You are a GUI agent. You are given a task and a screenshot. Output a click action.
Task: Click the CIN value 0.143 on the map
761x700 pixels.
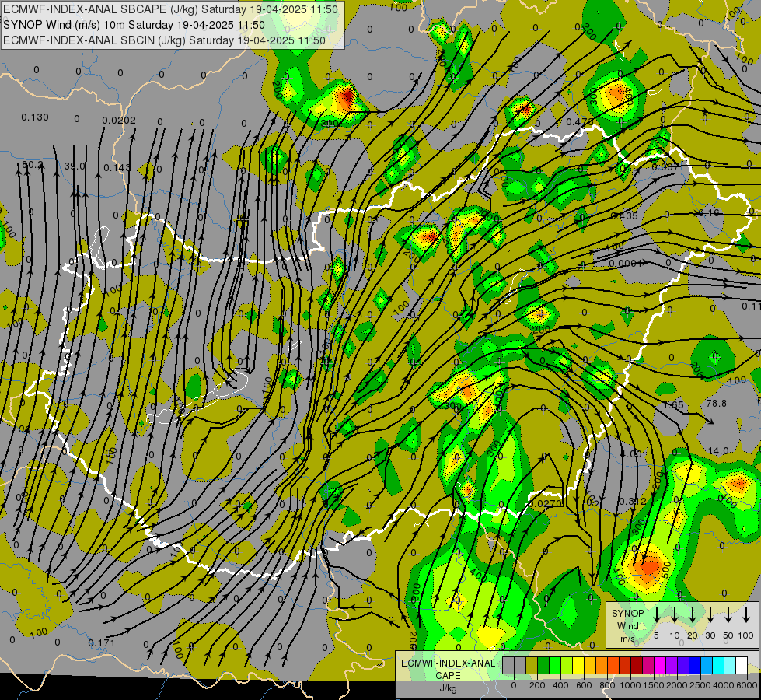[x=117, y=167]
